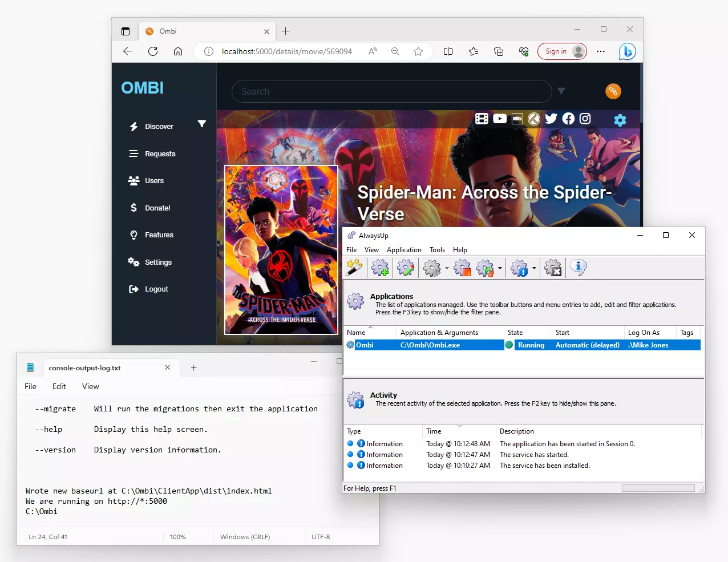This screenshot has width=728, height=562.
Task: Go back in the Edge browser
Action: tap(128, 51)
